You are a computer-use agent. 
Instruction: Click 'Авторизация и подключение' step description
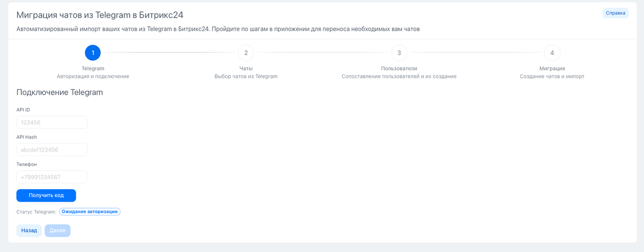tap(93, 76)
